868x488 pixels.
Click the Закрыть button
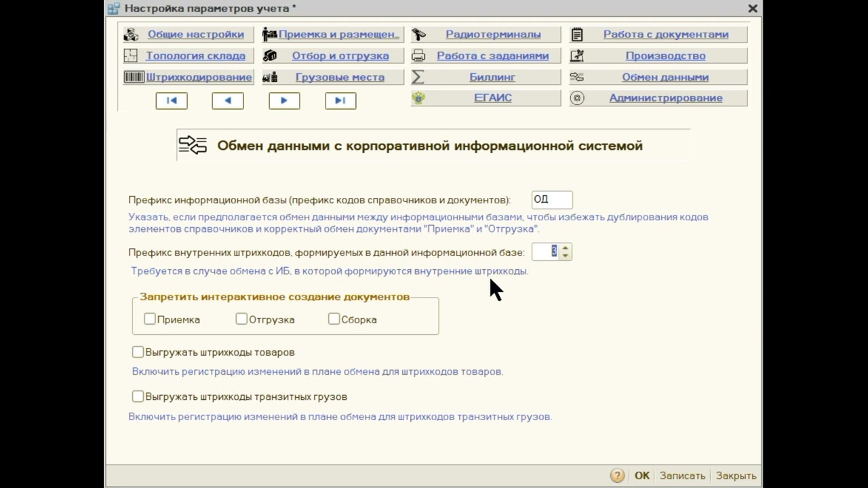[x=736, y=476]
